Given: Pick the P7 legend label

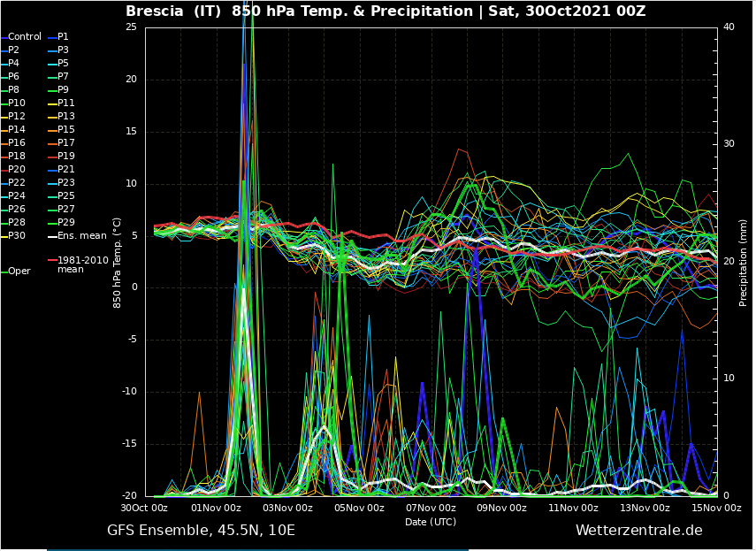Looking at the screenshot, I should (63, 77).
